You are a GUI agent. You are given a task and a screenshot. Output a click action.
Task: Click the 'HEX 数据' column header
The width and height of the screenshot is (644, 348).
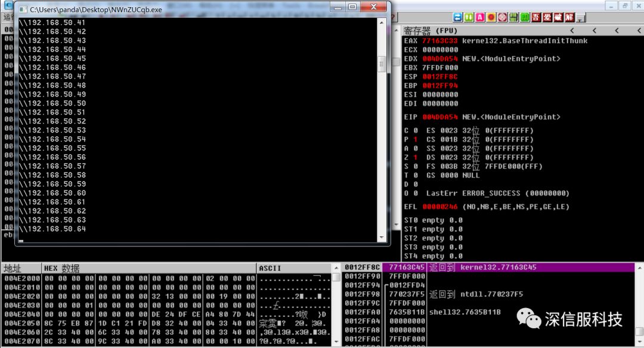62,268
